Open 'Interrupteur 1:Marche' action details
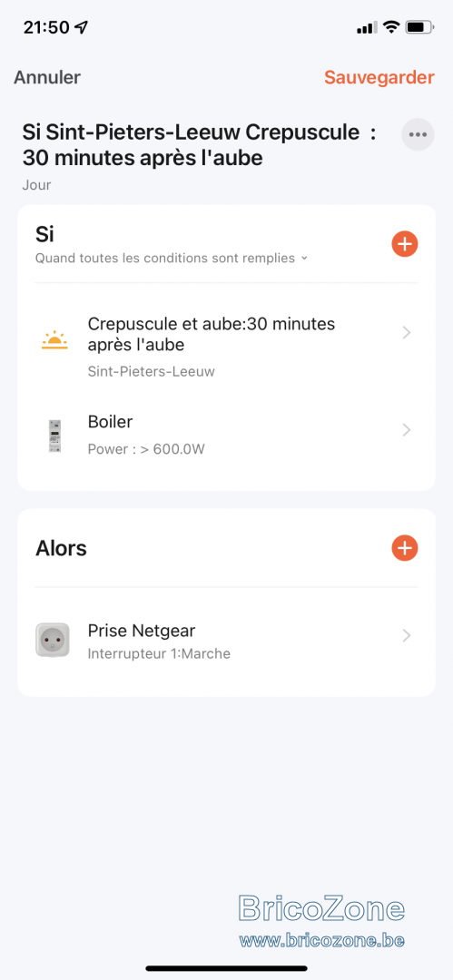 tap(159, 654)
